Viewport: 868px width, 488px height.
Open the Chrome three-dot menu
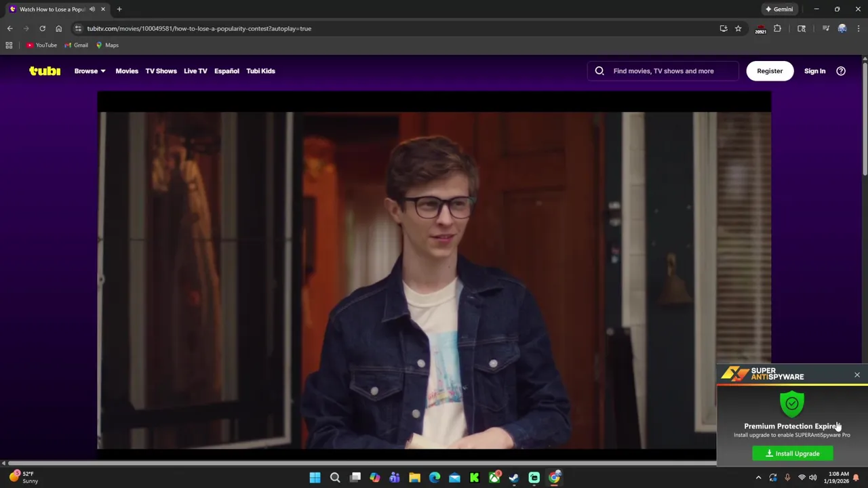coord(859,28)
